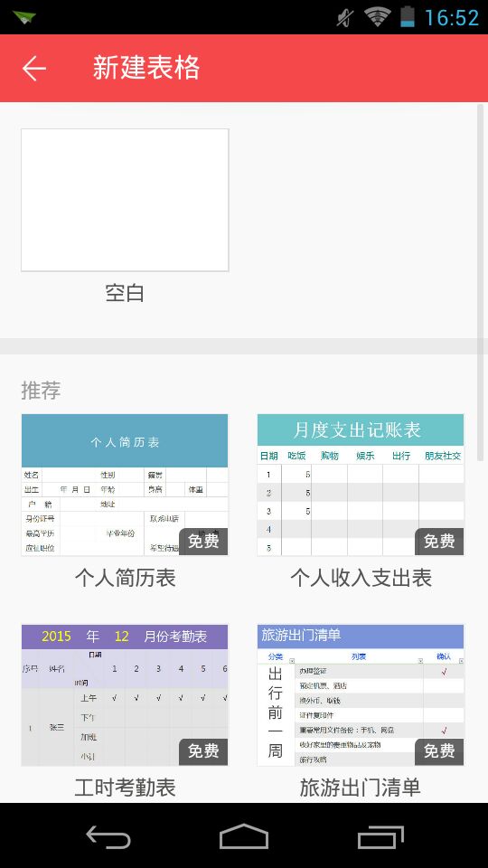Tap the 个人简历表 caption

click(125, 578)
